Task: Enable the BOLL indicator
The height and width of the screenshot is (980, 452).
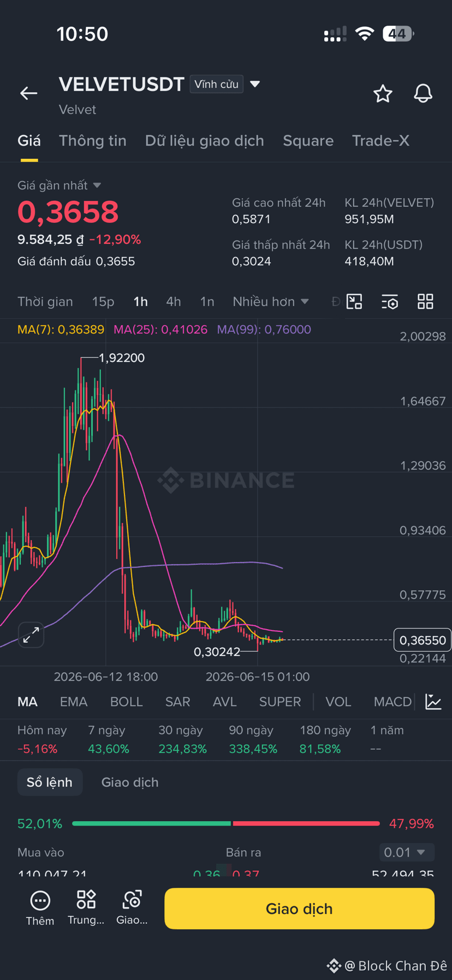Action: click(x=127, y=702)
